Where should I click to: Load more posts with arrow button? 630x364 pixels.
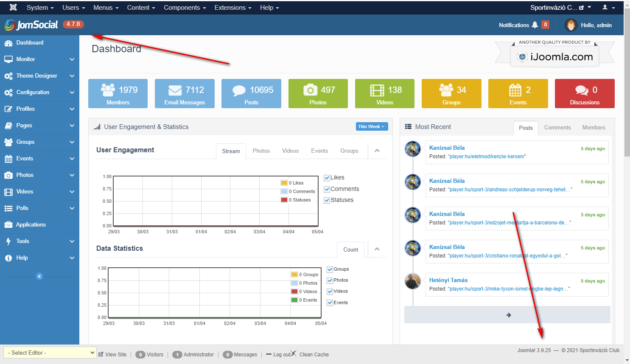coord(507,315)
